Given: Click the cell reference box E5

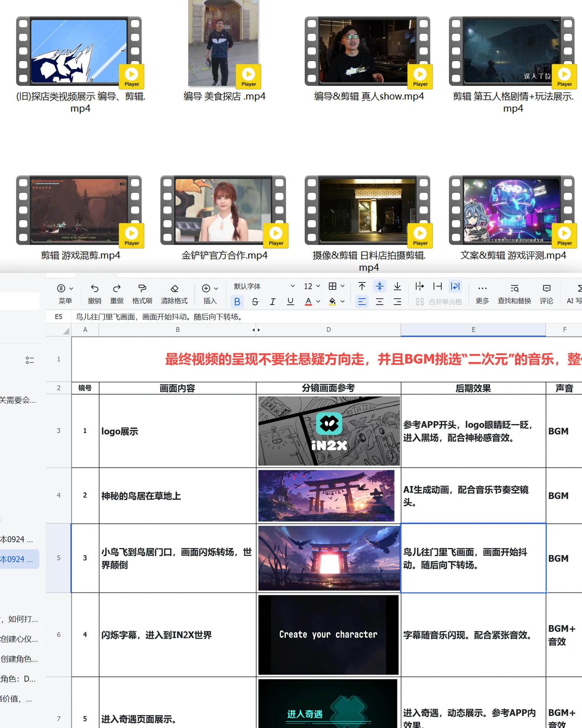Looking at the screenshot, I should [58, 317].
